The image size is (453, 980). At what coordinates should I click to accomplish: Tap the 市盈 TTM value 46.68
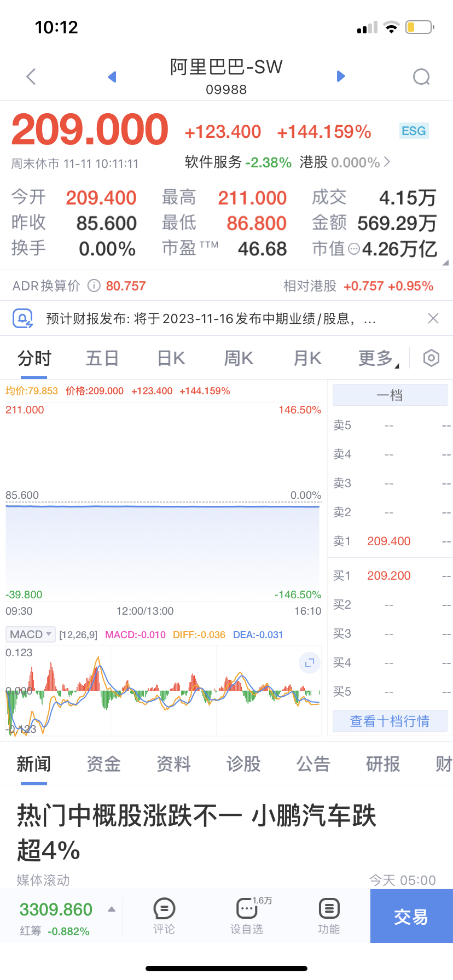(262, 249)
